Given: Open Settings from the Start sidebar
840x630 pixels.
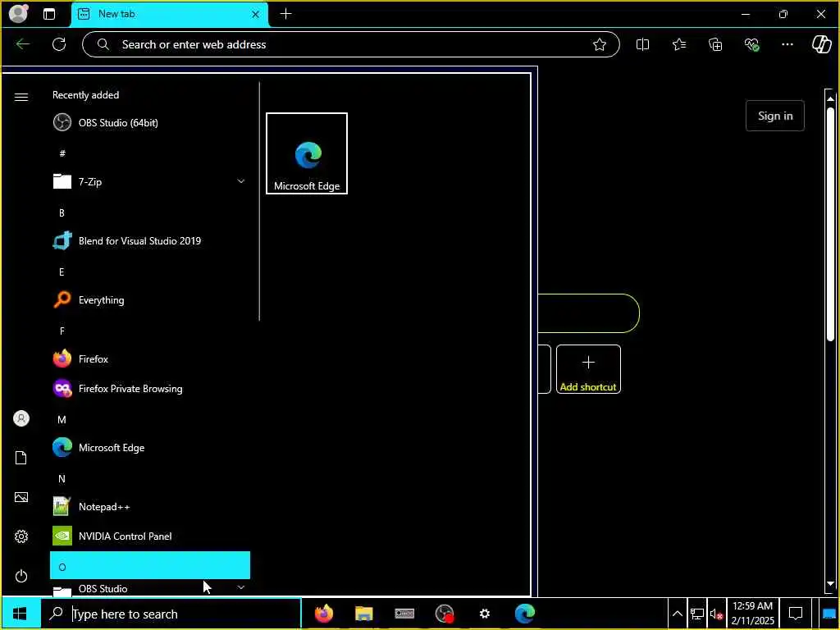Looking at the screenshot, I should point(21,536).
